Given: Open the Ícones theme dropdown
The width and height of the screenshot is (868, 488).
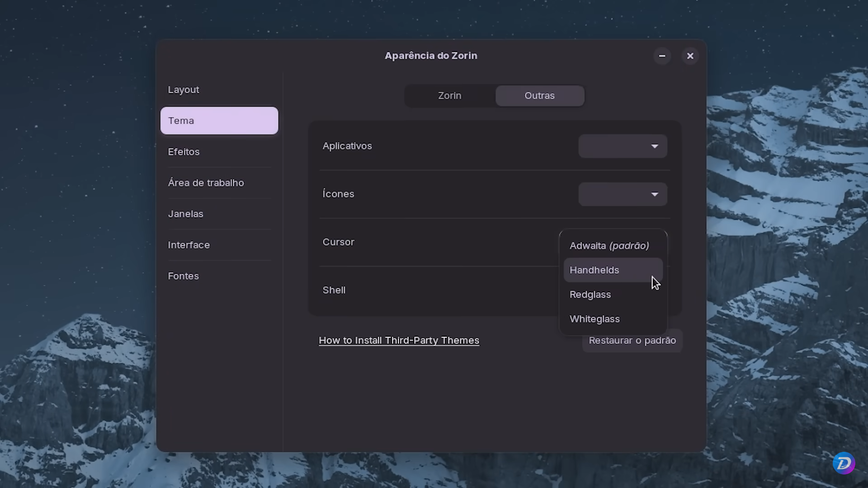Looking at the screenshot, I should click(x=622, y=194).
